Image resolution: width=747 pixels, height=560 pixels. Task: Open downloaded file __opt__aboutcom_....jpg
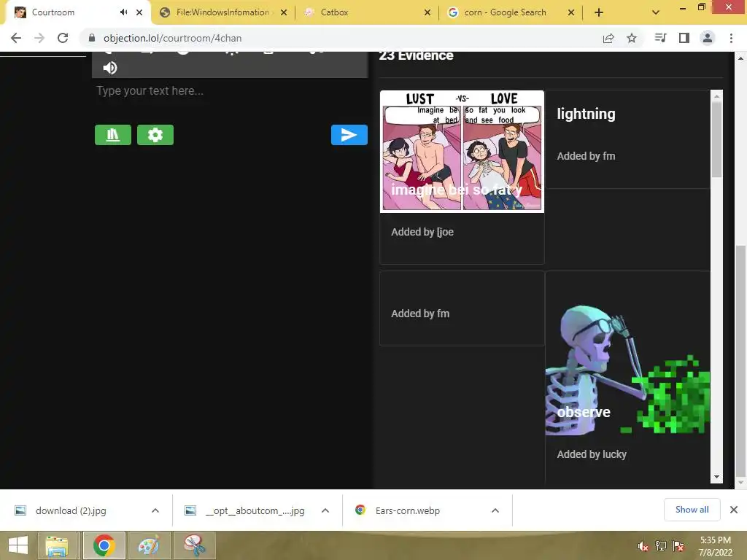[x=255, y=510]
